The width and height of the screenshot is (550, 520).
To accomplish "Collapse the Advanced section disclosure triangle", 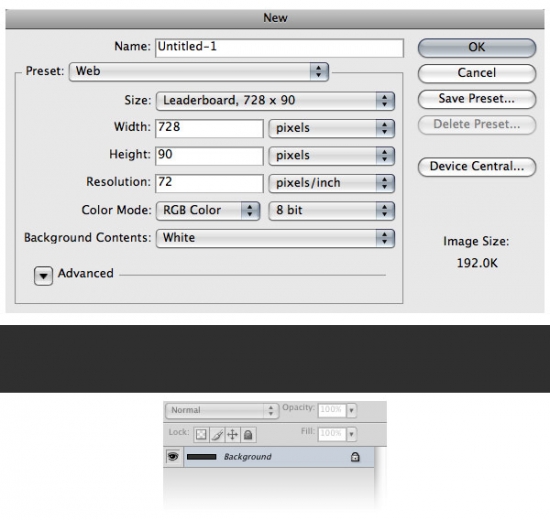I will pos(43,275).
